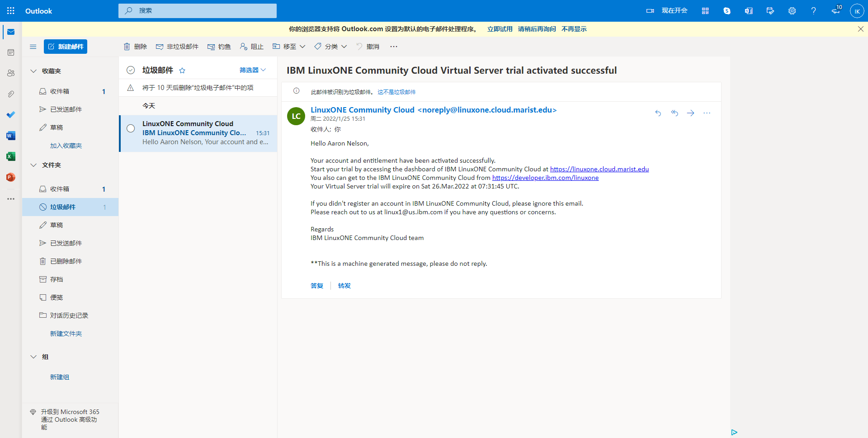Screen dimensions: 868x438
Task: Block the sender from toolbar
Action: pyautogui.click(x=252, y=47)
